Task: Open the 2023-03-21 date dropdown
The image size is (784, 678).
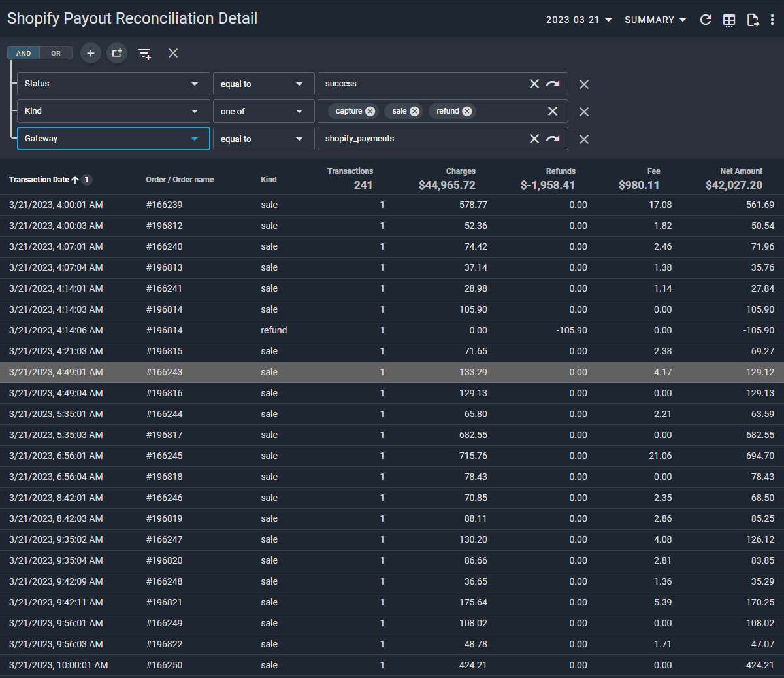Action: [579, 20]
